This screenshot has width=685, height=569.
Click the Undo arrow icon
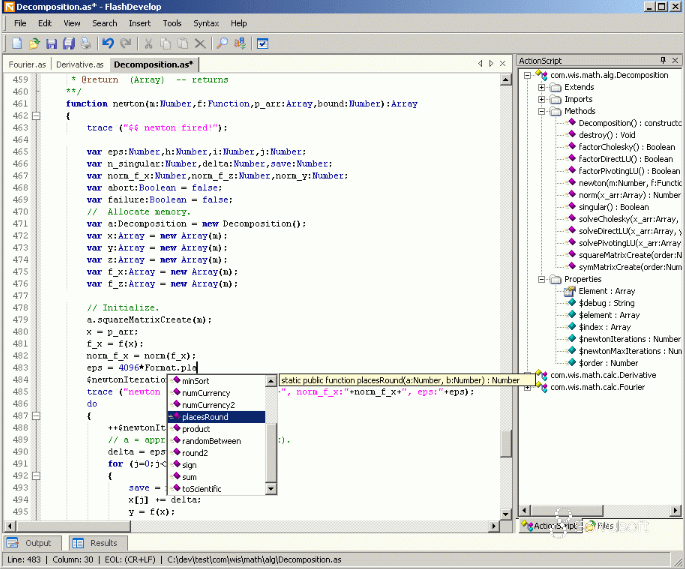click(107, 43)
